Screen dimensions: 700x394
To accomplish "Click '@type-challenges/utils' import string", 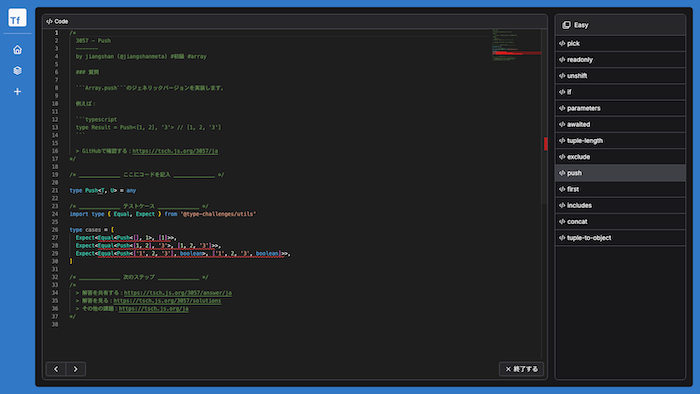I will point(218,214).
